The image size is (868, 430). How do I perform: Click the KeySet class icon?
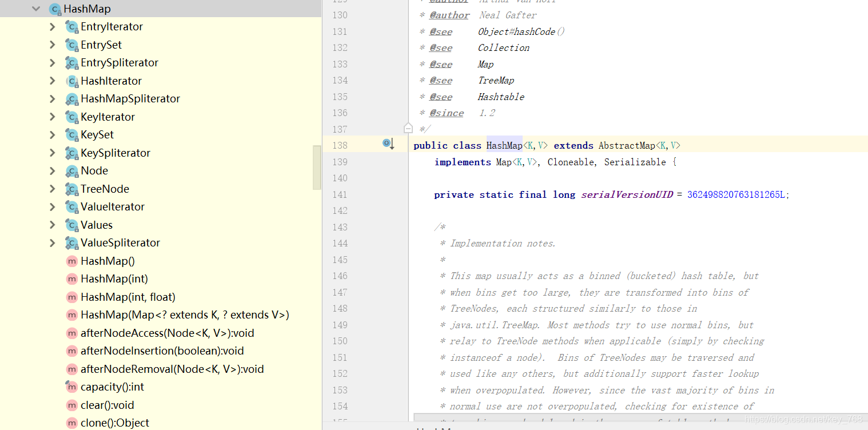pos(71,135)
